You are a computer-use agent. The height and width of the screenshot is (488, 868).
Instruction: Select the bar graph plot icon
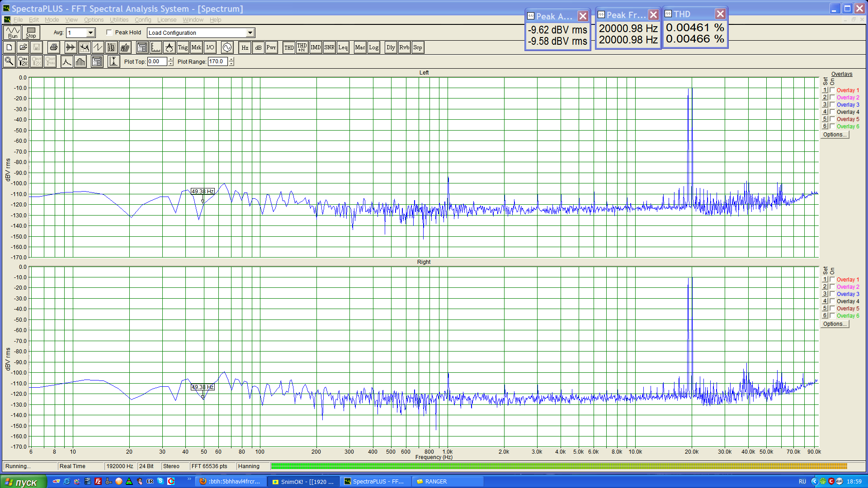80,61
